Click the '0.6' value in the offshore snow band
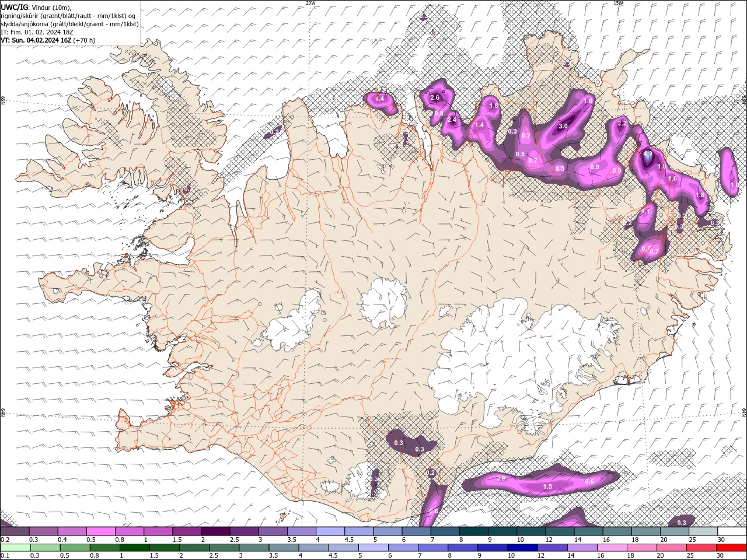This screenshot has width=747, height=560. [589, 481]
